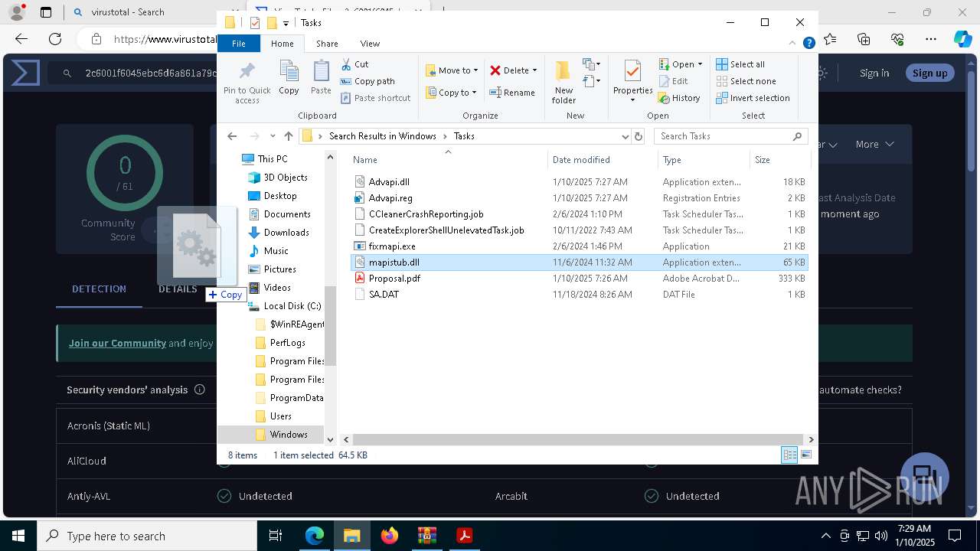Go up one folder level
The width and height of the screenshot is (980, 551).
click(288, 136)
